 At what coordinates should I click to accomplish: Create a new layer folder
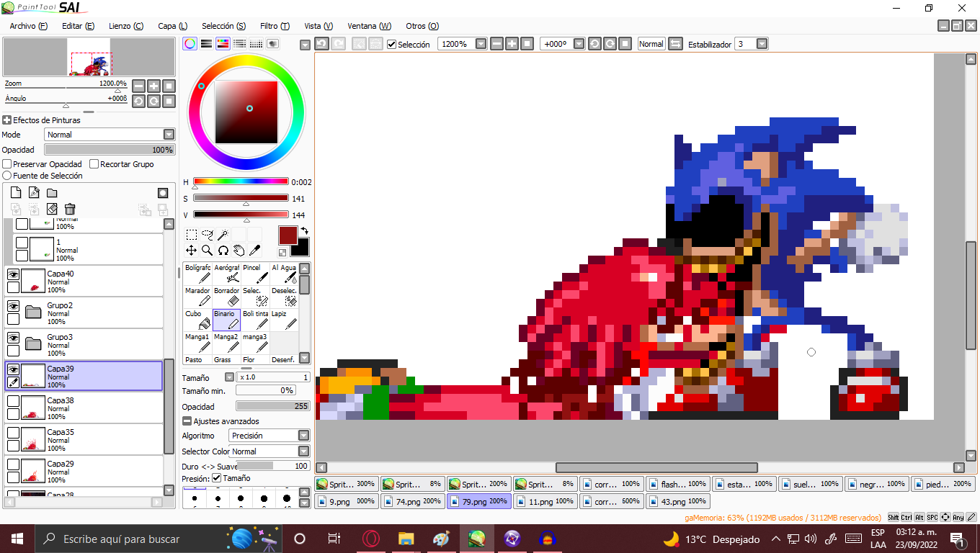coord(52,193)
